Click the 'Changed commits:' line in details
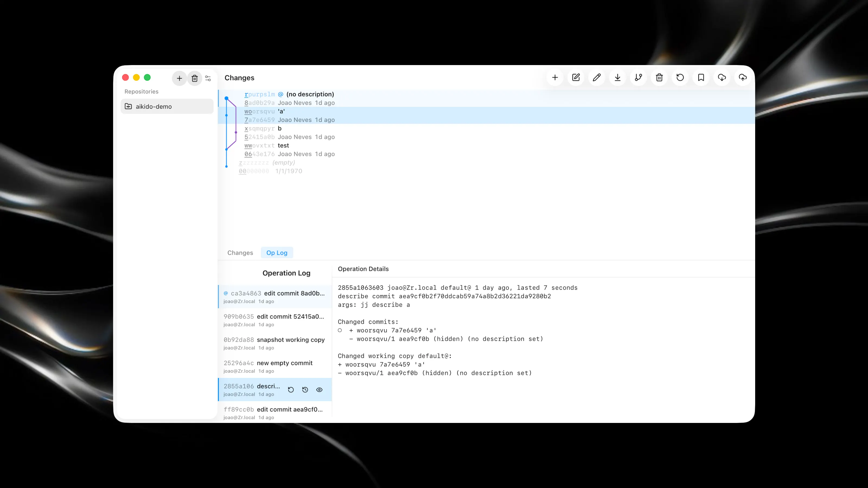 tap(368, 322)
